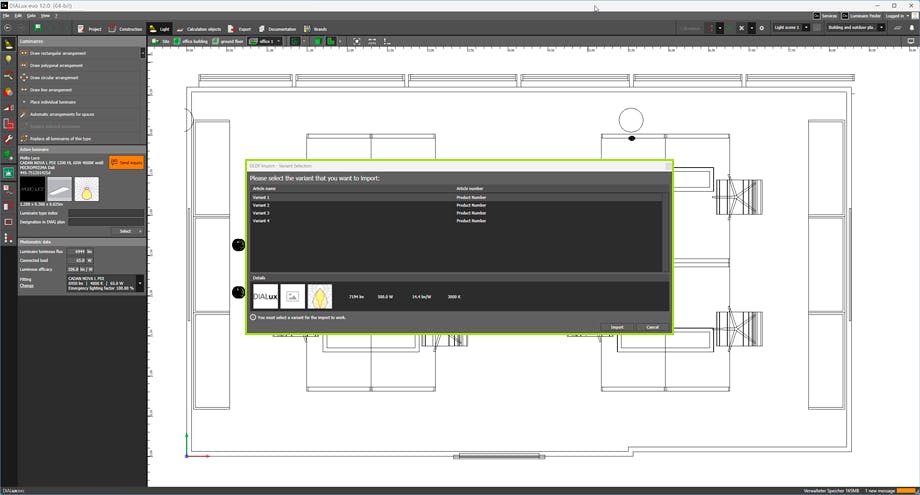
Task: Click the vertical measure icon in view toolbar
Action: point(387,41)
